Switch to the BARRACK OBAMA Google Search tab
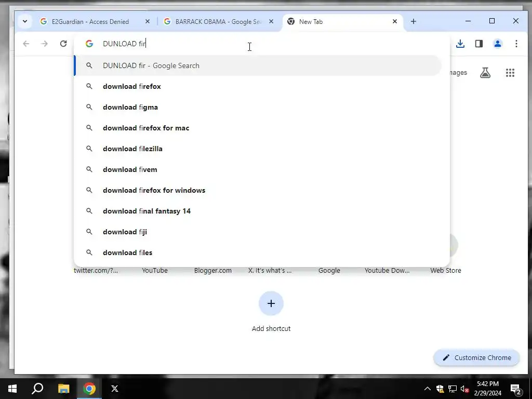 (218, 22)
